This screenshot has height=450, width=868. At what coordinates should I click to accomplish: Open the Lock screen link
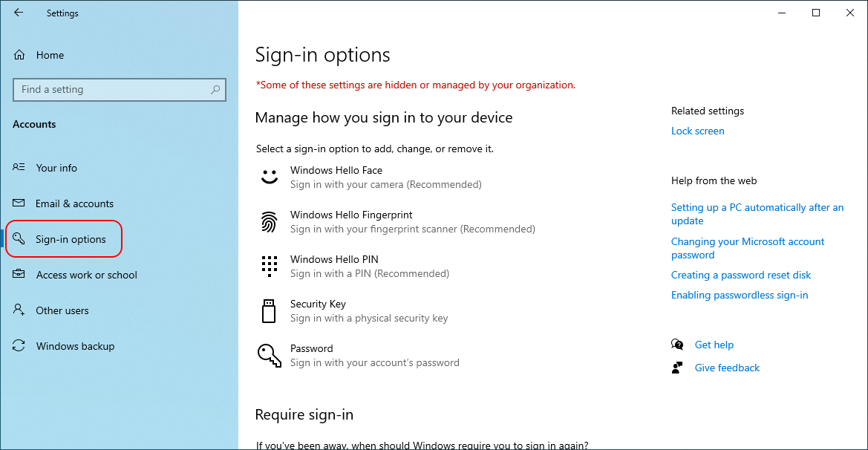pos(697,131)
